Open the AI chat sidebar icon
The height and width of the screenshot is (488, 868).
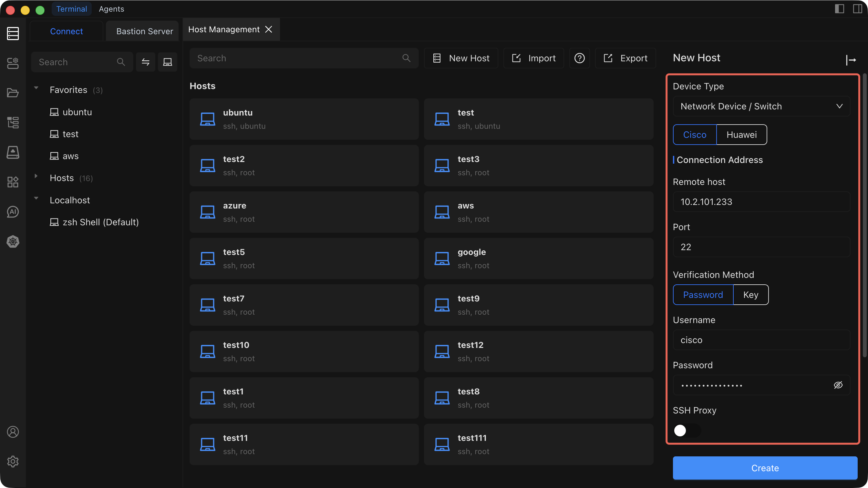coord(13,212)
